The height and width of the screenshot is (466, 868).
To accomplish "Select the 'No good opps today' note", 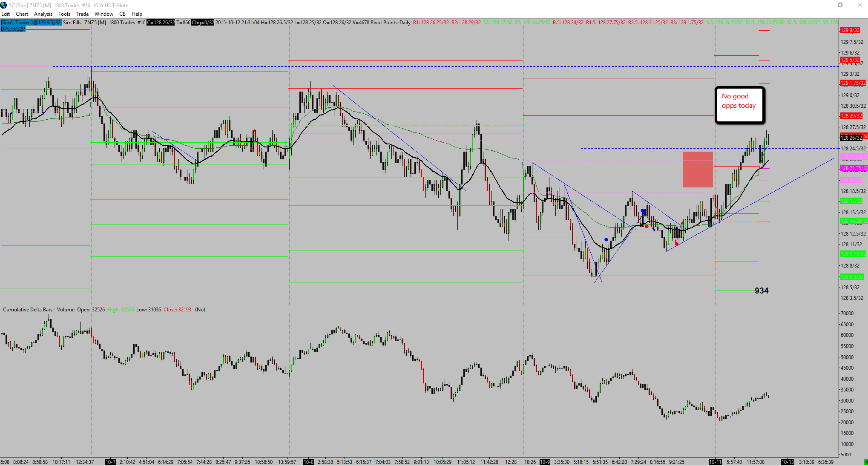I will point(739,105).
